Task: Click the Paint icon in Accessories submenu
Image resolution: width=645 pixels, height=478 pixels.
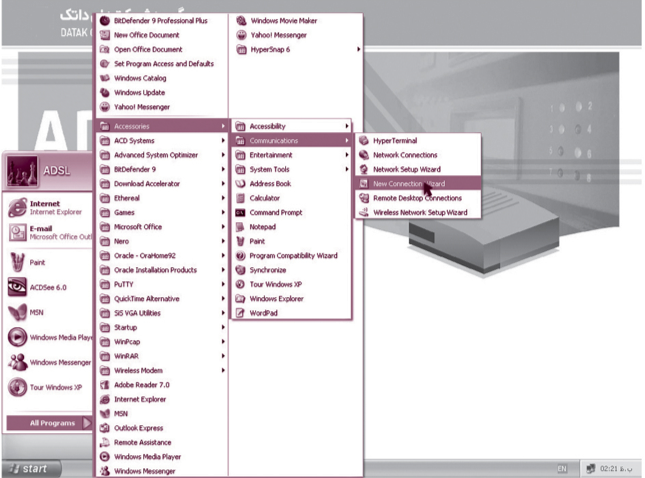Action: (240, 241)
